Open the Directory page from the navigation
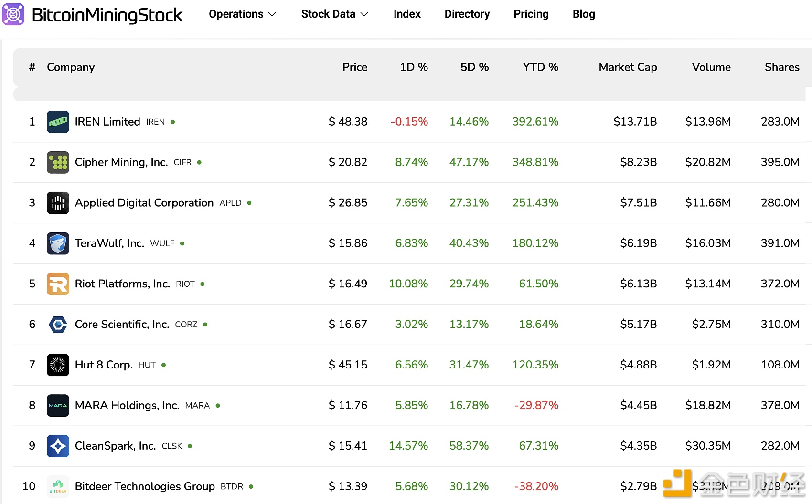Viewport: 812px width, 504px height. tap(467, 14)
